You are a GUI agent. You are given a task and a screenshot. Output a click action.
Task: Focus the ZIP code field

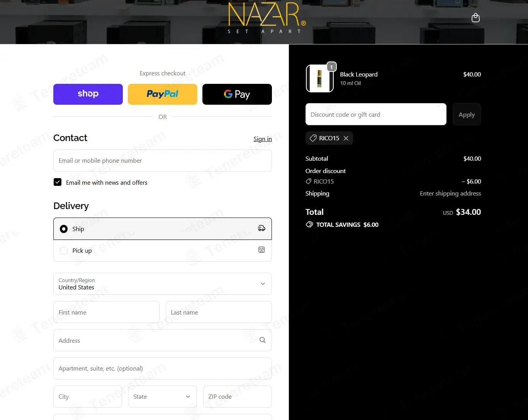(238, 396)
